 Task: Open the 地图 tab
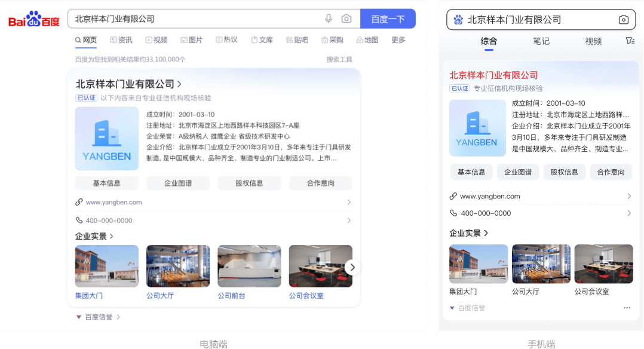tap(367, 40)
